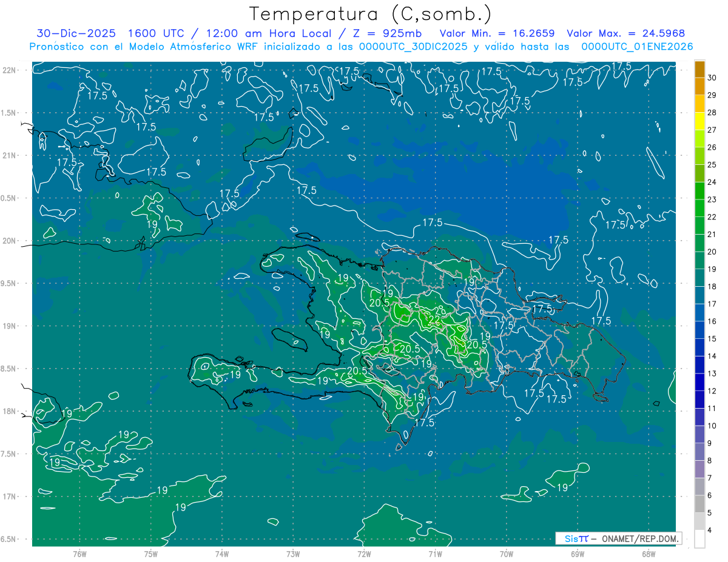The height and width of the screenshot is (562, 728).
Task: Click the '22' contour label over central Hispaniola
Action: [434, 320]
